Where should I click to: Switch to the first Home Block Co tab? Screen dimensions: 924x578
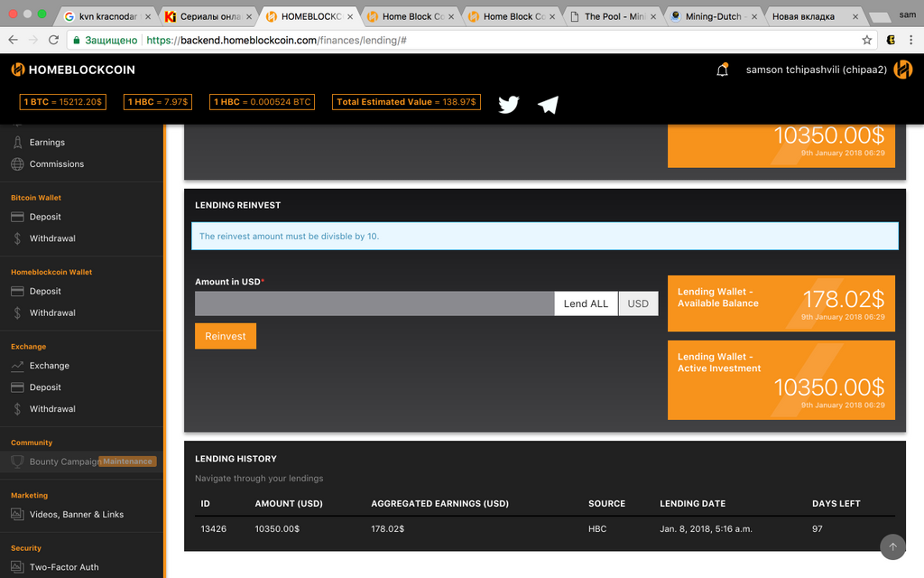click(411, 16)
